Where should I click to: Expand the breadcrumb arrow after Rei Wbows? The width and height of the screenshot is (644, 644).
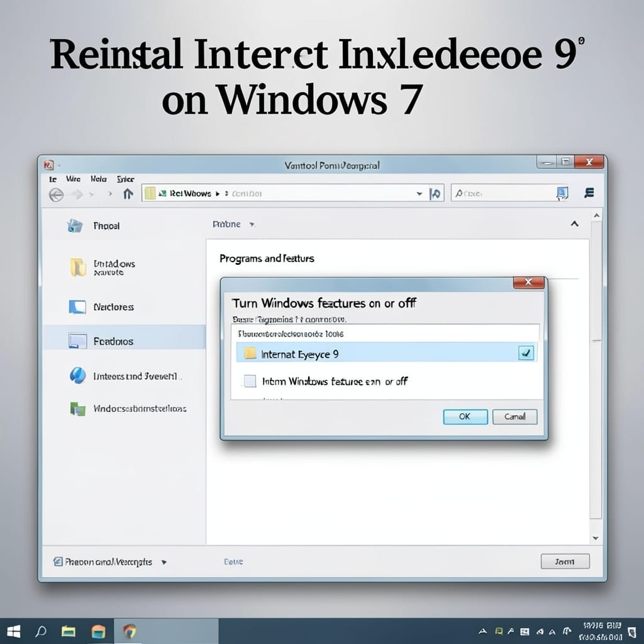(218, 194)
